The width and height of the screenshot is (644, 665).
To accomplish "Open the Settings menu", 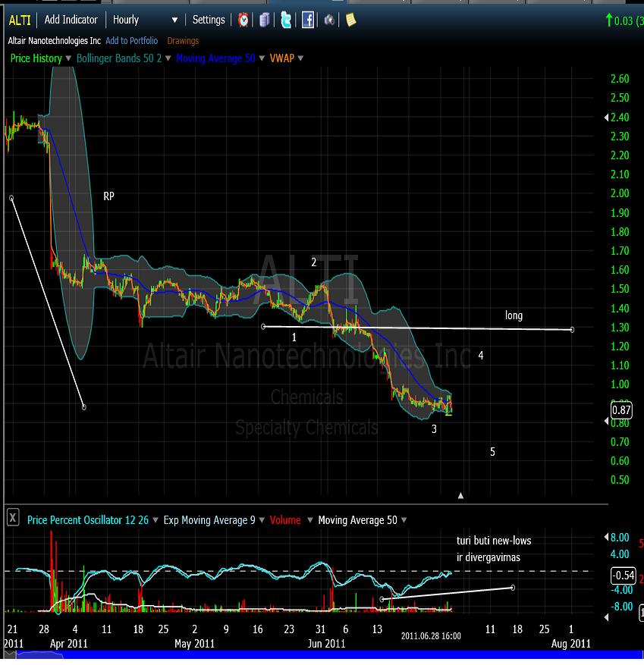I will 209,20.
